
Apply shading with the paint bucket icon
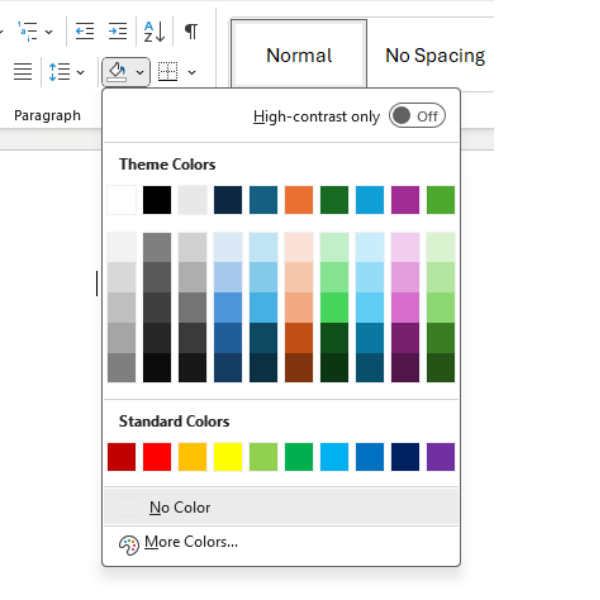[x=117, y=72]
